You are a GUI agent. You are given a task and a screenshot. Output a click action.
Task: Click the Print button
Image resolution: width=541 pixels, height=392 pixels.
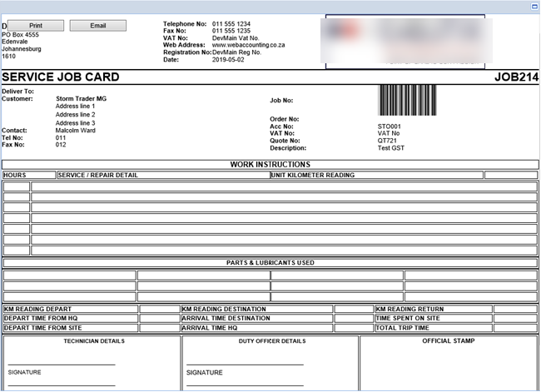(35, 26)
